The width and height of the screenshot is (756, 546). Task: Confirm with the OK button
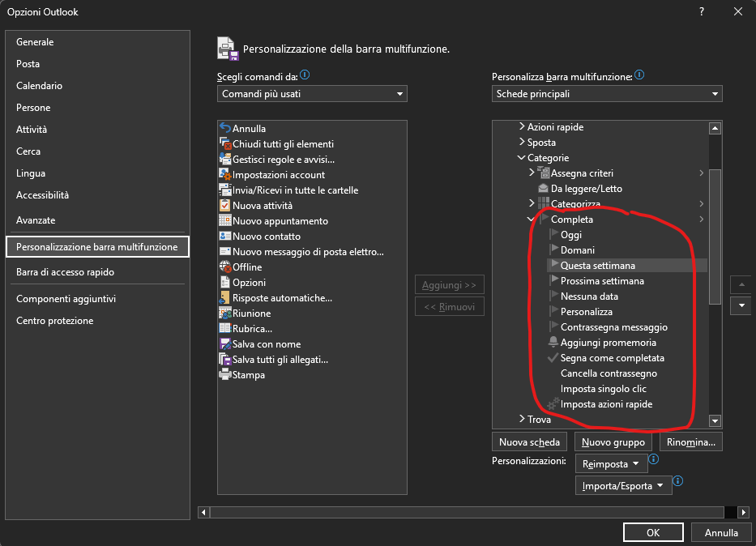point(653,532)
